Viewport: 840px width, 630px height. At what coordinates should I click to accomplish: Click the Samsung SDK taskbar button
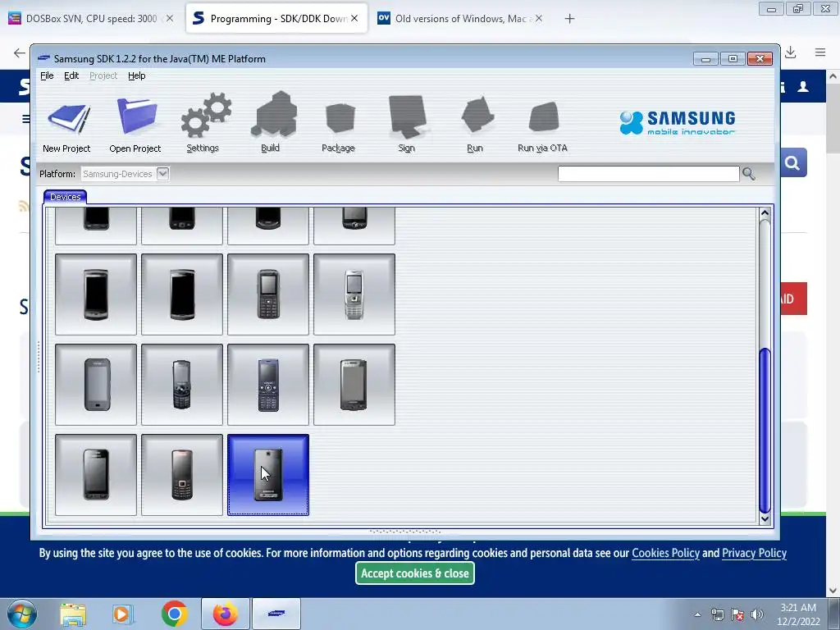276,614
